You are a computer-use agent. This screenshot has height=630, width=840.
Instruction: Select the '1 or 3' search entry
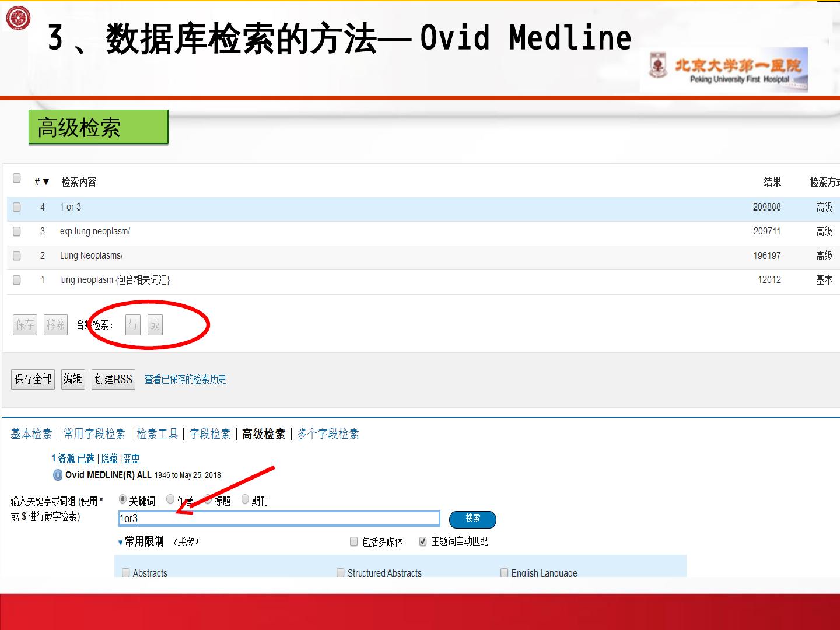point(71,207)
